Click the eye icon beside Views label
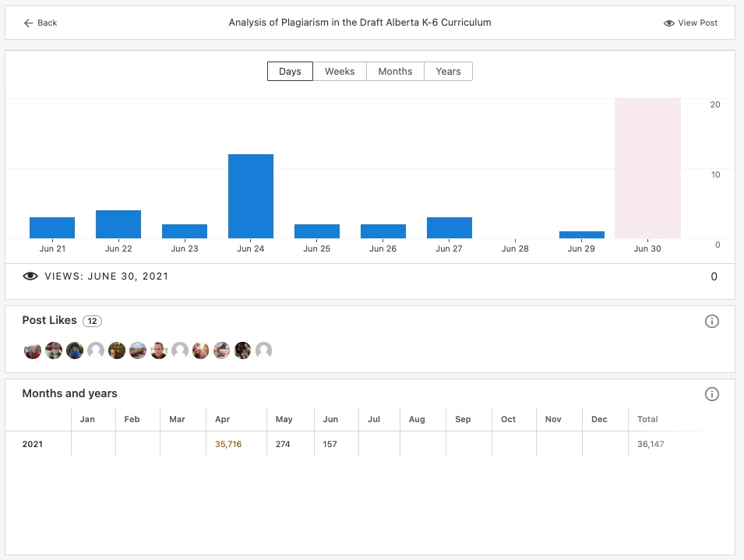 click(30, 276)
